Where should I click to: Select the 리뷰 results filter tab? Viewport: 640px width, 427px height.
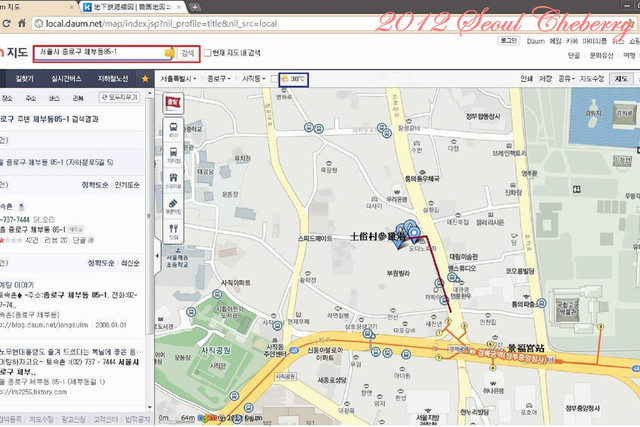point(78,98)
